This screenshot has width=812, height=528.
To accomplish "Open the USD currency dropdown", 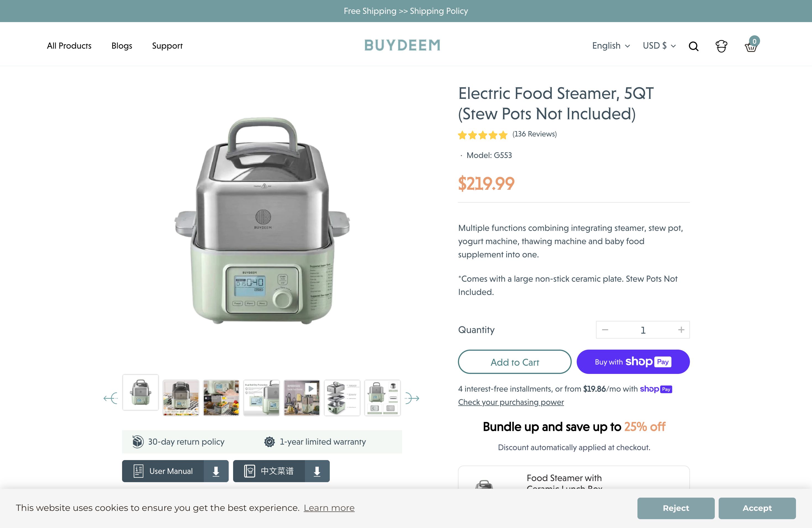I will [x=658, y=46].
